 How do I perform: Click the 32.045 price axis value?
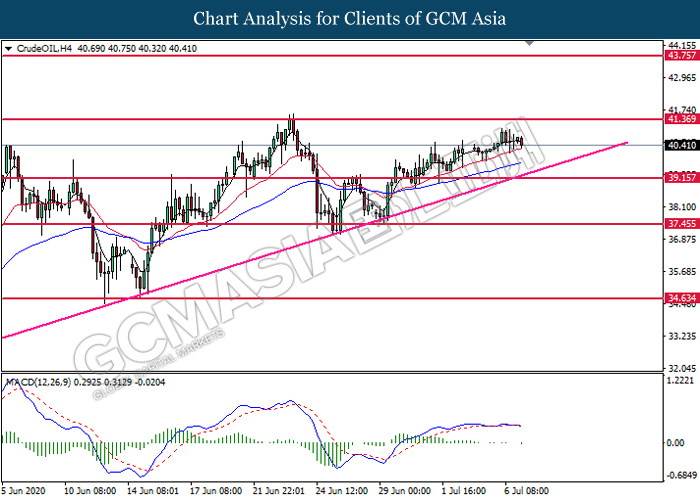click(x=682, y=368)
